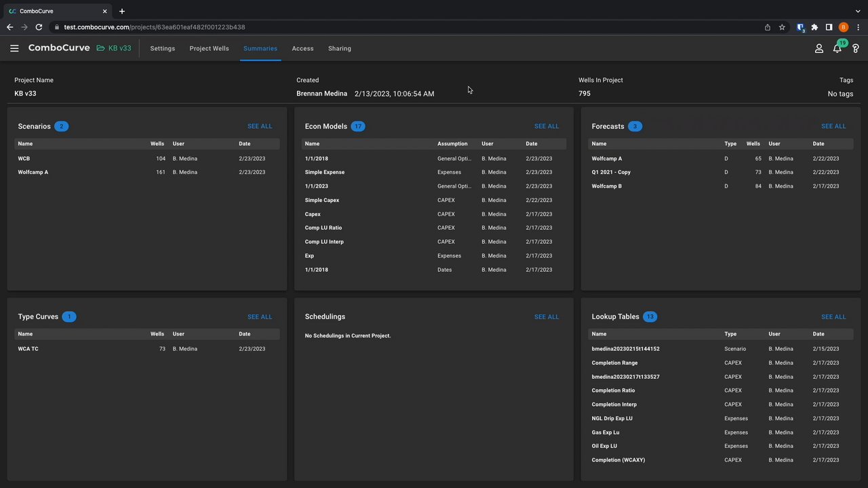The width and height of the screenshot is (868, 488).
Task: Click the notifications bell icon
Action: tap(837, 49)
